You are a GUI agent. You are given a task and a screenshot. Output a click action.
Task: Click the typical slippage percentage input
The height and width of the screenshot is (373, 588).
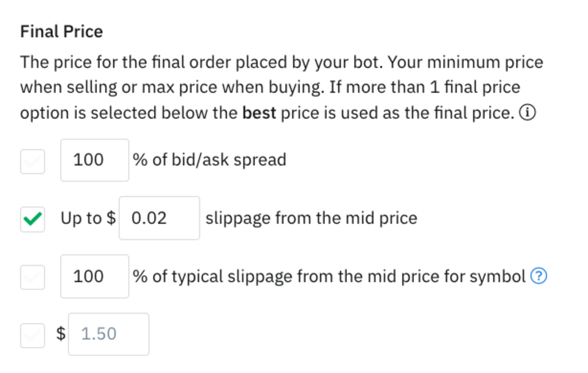click(x=94, y=276)
